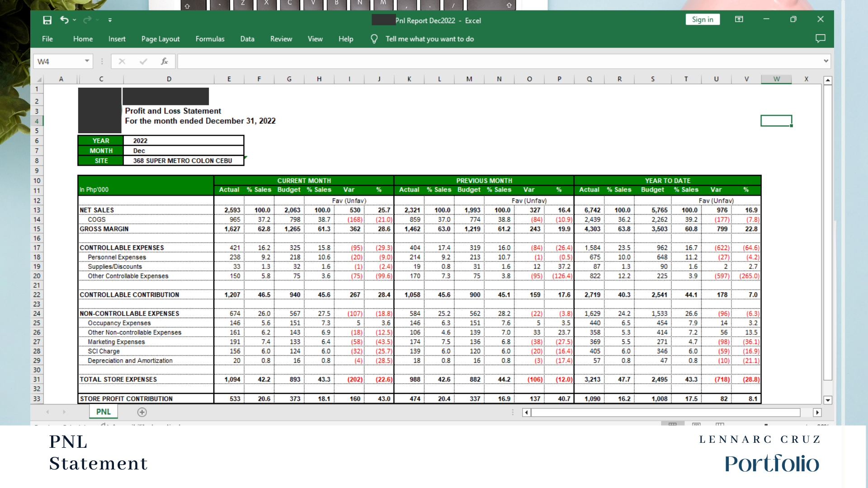Click the horizontal scrollbar right arrow

click(x=817, y=412)
